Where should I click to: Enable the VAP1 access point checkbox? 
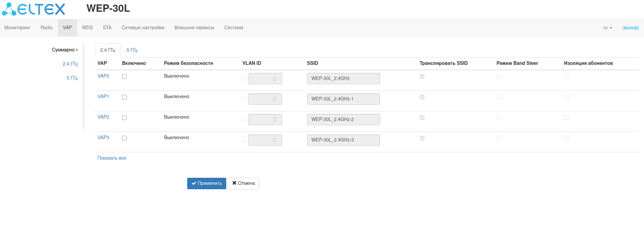coord(124,97)
